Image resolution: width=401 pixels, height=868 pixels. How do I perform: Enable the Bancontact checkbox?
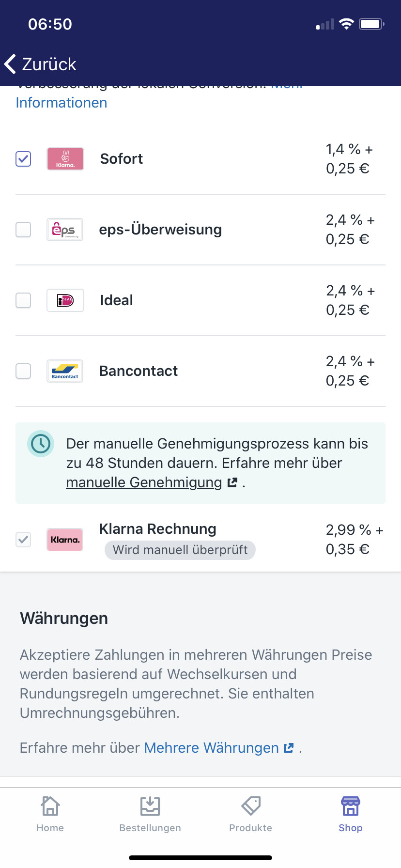[23, 371]
